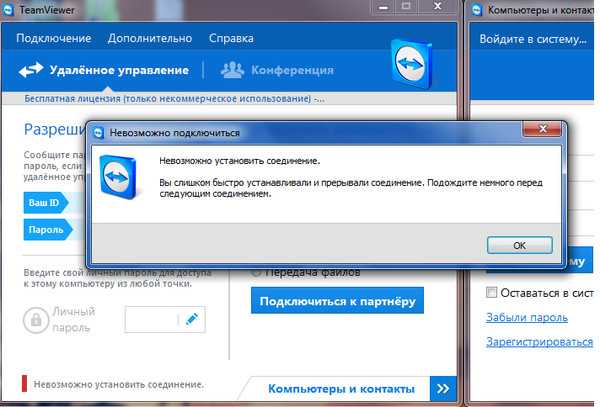The width and height of the screenshot is (600, 407).
Task: Open the Забыли пароль link
Action: (527, 317)
